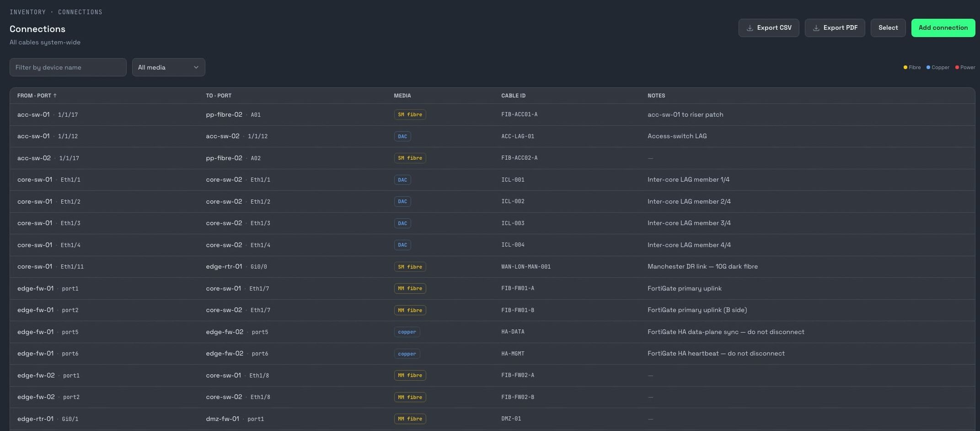Image resolution: width=980 pixels, height=431 pixels.
Task: Sort by the CABLE ID column header
Action: [514, 96]
